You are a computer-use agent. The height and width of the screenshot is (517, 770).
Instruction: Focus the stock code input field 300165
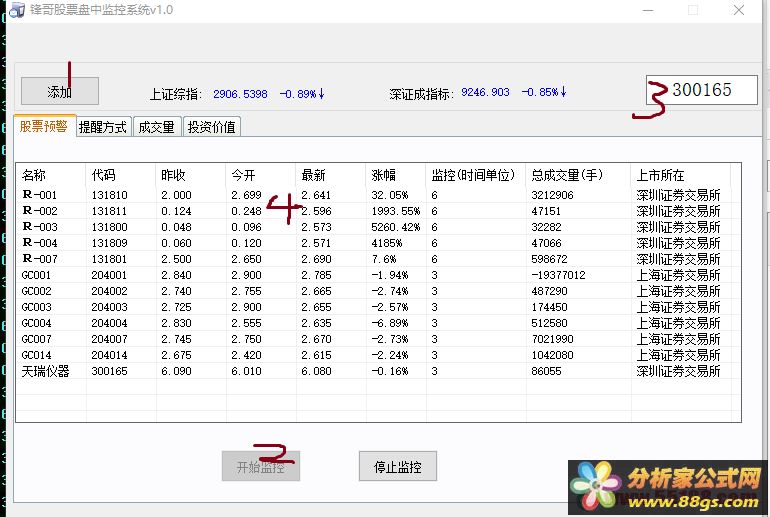coord(702,90)
